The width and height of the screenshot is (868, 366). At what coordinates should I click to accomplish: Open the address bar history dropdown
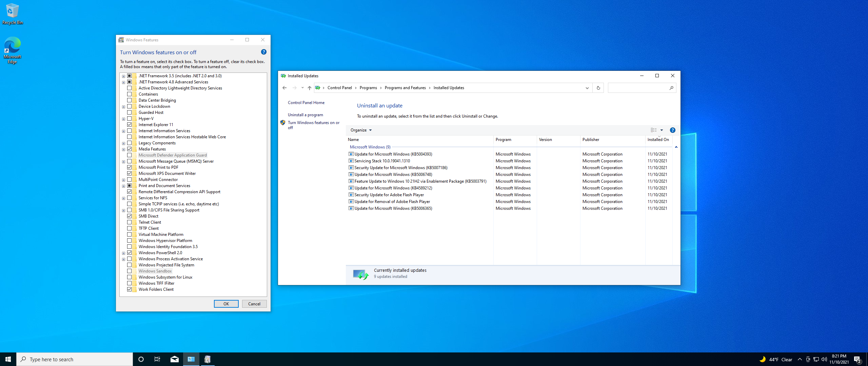point(587,88)
